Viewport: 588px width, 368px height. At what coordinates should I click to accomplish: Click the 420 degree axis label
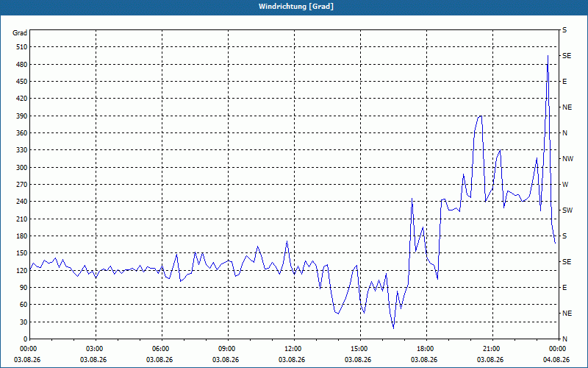pyautogui.click(x=23, y=99)
